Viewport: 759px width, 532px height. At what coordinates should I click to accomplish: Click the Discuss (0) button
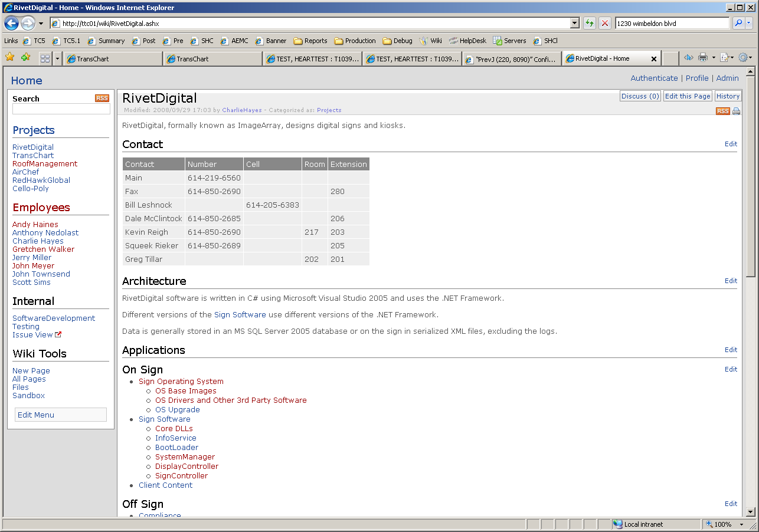tap(640, 96)
